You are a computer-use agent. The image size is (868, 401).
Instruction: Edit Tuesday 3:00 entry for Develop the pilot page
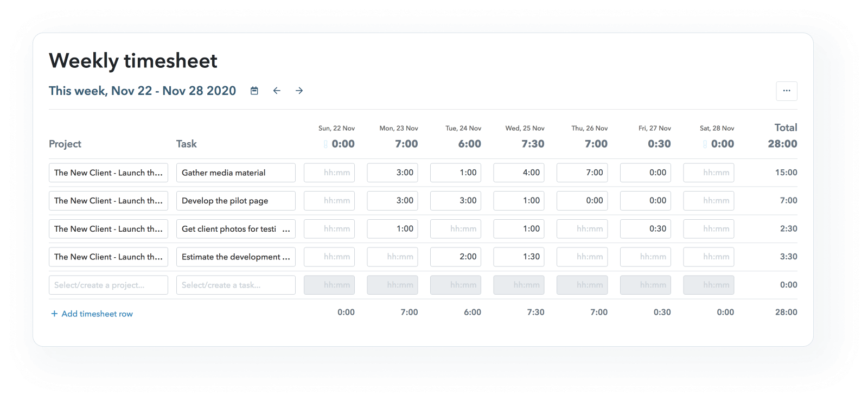(x=456, y=201)
